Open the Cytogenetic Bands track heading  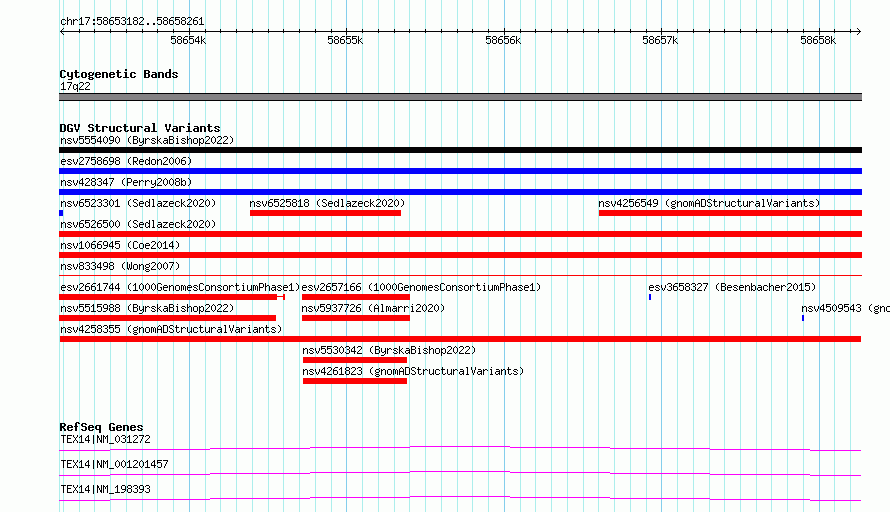[119, 74]
